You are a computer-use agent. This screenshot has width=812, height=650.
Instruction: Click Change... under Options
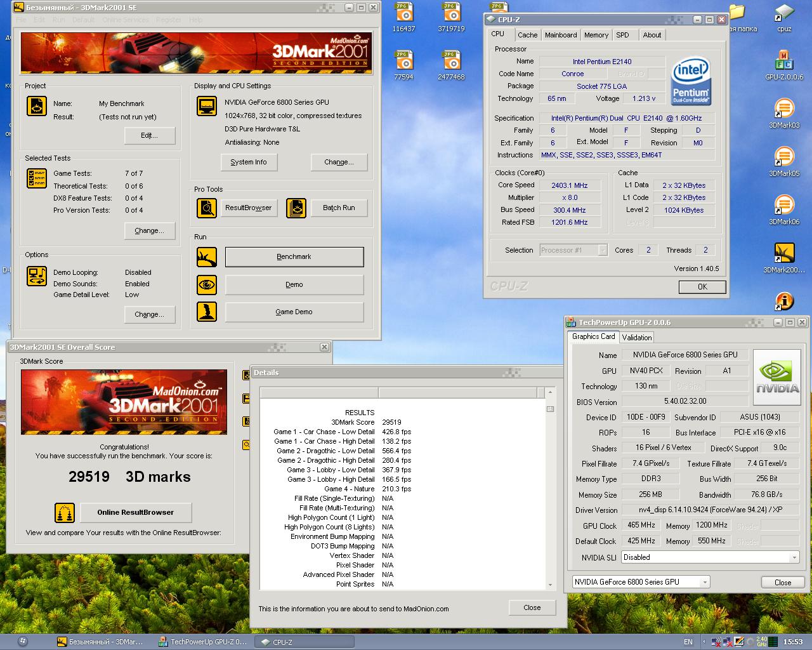pos(149,314)
